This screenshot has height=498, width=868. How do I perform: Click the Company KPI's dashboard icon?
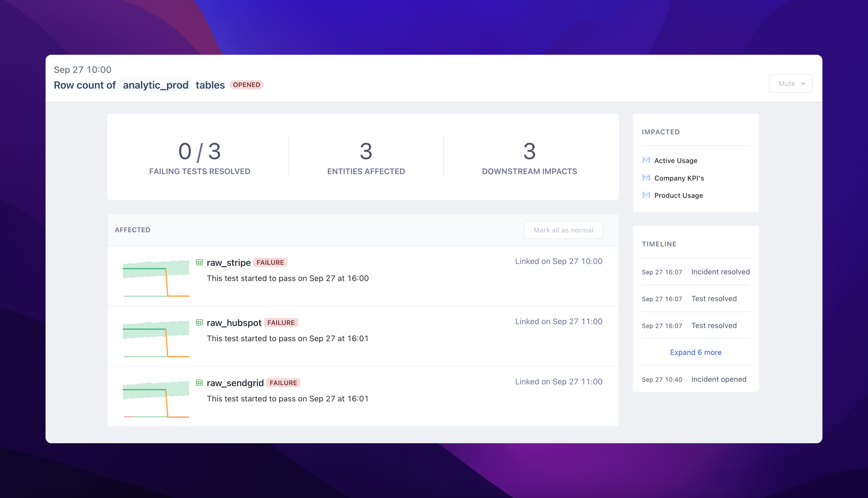646,178
